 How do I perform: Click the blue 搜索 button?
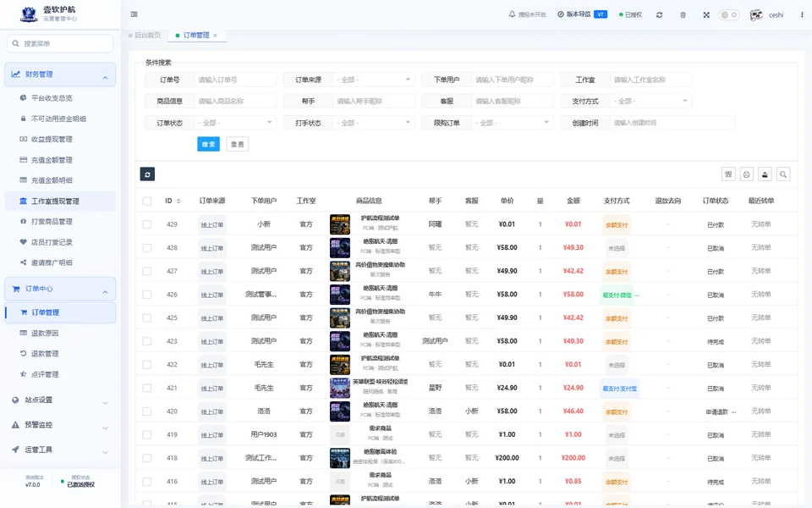coord(208,144)
